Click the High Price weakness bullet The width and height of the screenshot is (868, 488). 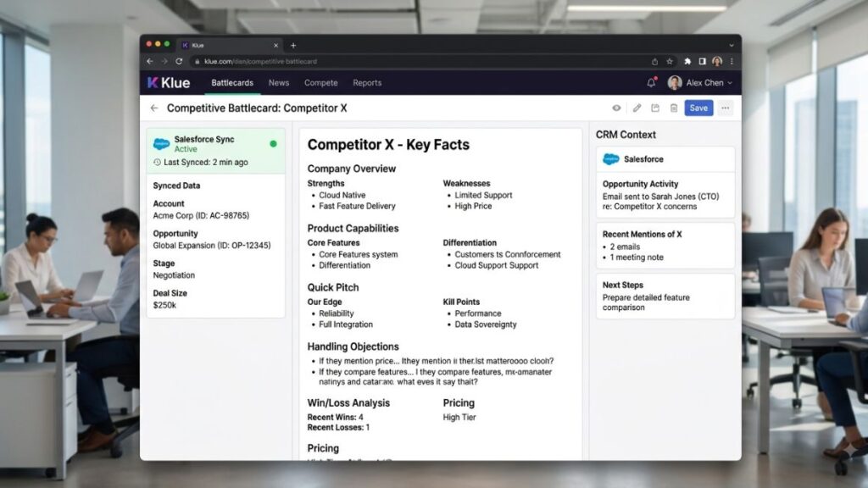coord(473,206)
